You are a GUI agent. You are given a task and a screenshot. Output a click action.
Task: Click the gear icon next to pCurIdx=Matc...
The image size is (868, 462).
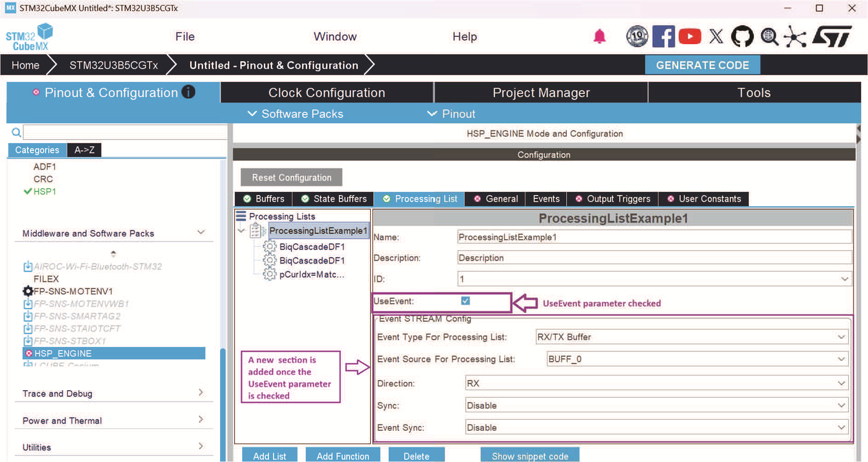click(269, 274)
